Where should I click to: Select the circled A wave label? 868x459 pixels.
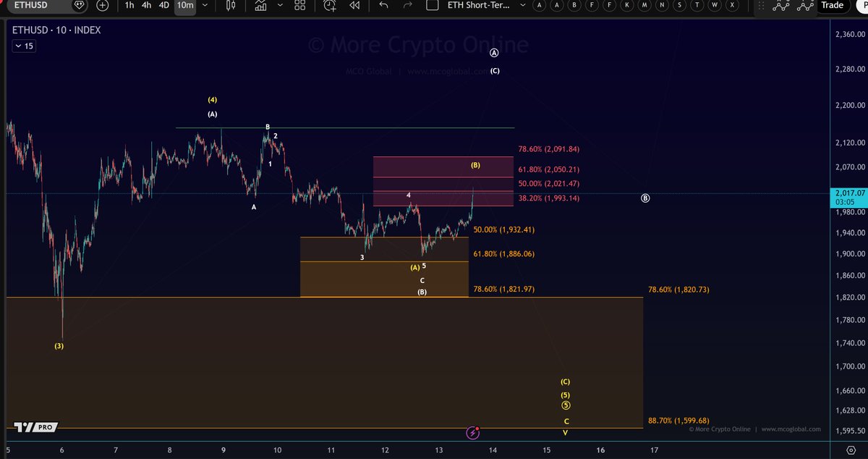pyautogui.click(x=494, y=53)
